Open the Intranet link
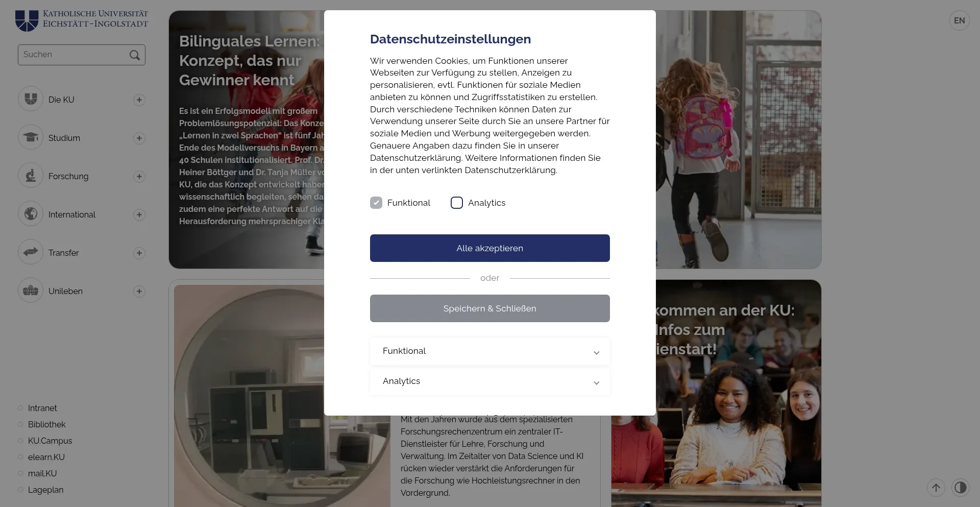980x507 pixels. (42, 408)
